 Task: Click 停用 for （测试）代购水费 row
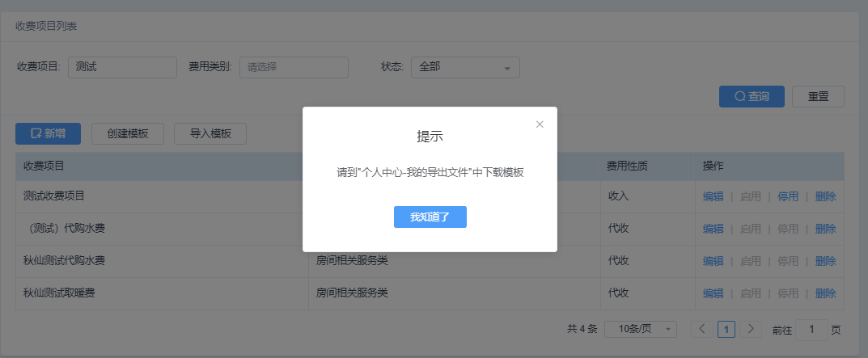tap(788, 229)
